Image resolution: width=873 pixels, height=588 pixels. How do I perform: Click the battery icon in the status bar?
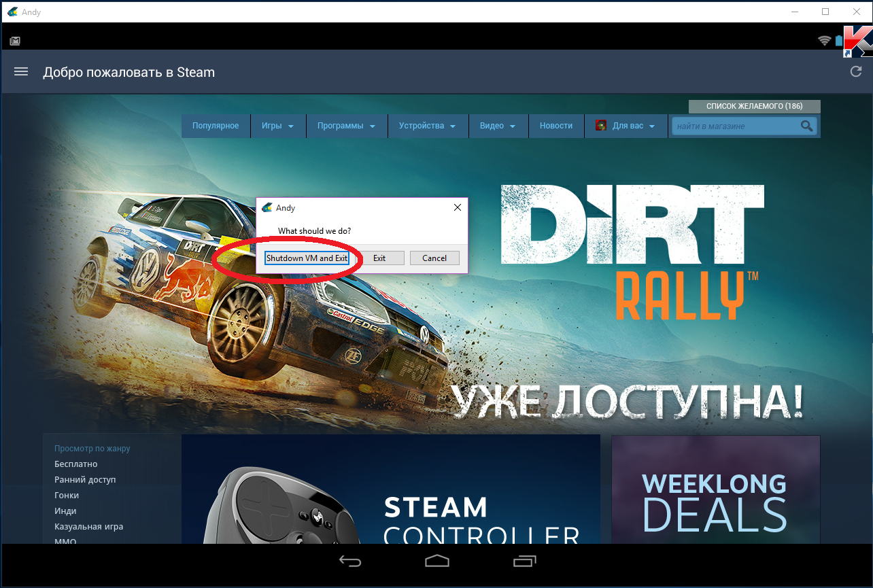click(839, 41)
